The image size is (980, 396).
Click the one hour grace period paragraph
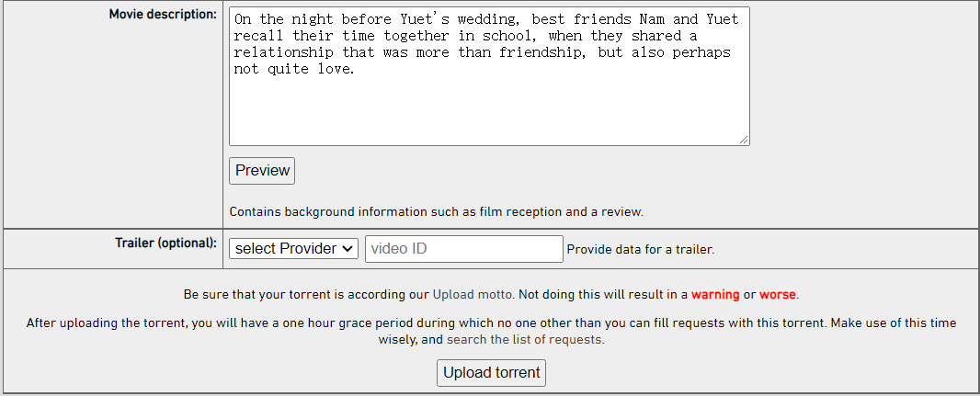coord(491,332)
